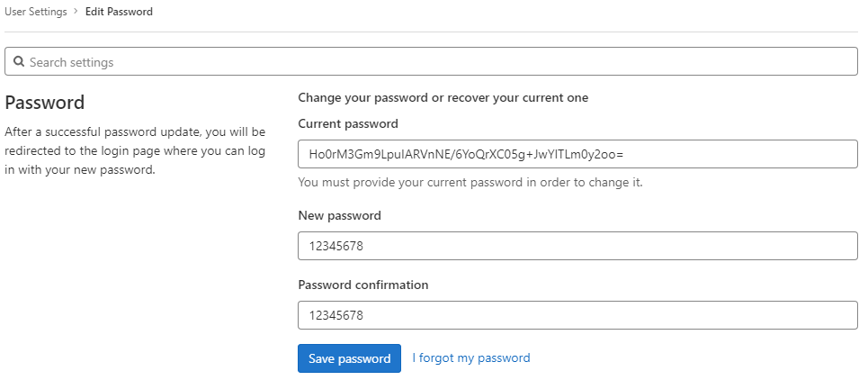
Task: Click the 'Password confirmation' label
Action: pyautogui.click(x=363, y=285)
